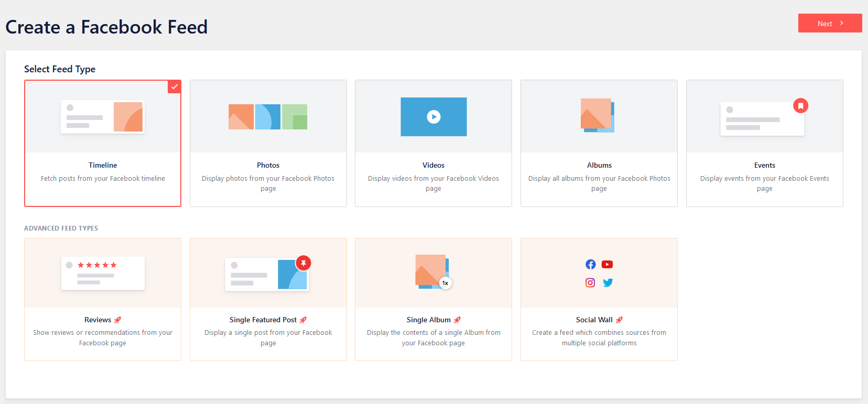Click the red pin badge on Featured Post
Image resolution: width=868 pixels, height=404 pixels.
click(303, 263)
